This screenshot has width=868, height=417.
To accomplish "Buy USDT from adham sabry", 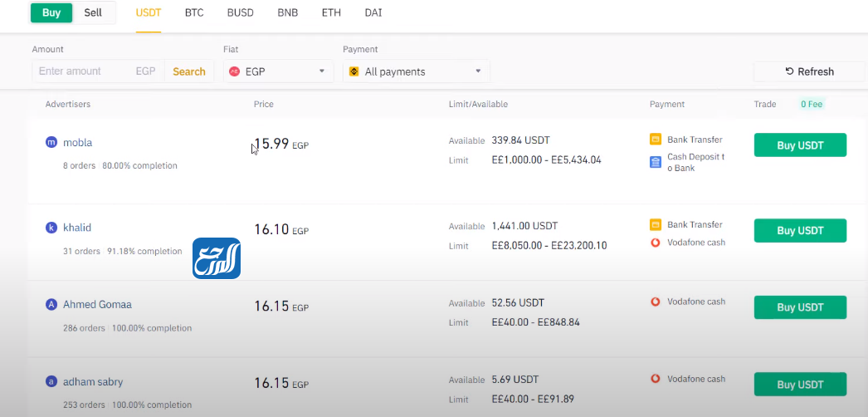I will click(800, 385).
